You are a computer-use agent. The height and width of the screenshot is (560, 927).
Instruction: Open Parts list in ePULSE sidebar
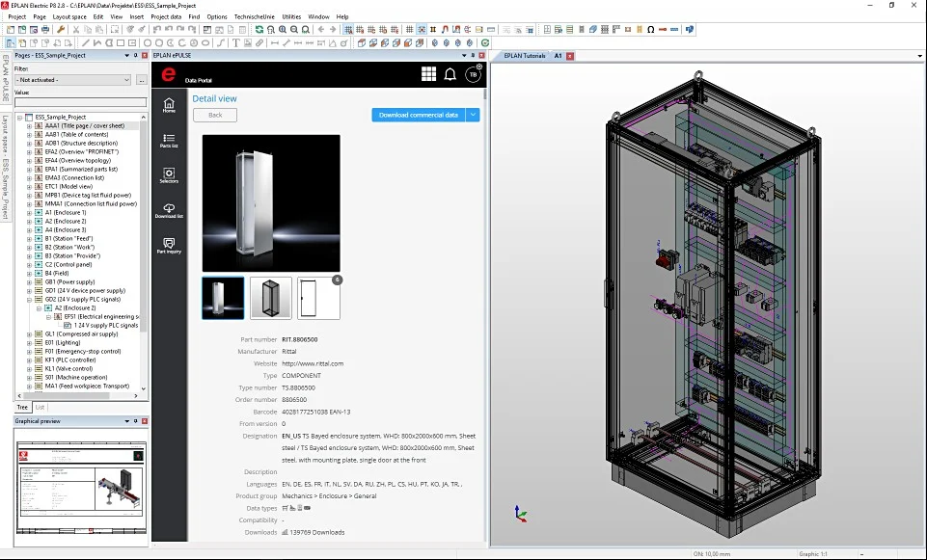click(169, 141)
